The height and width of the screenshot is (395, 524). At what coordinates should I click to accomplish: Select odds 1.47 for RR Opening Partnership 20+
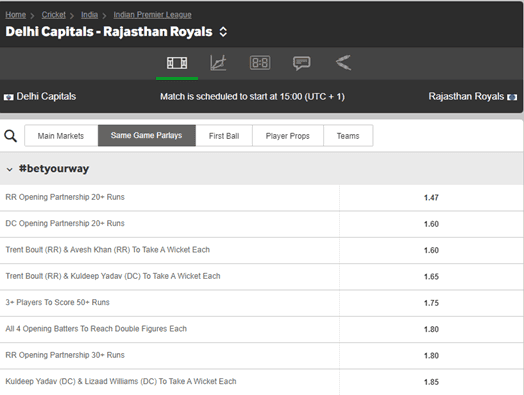click(x=431, y=198)
